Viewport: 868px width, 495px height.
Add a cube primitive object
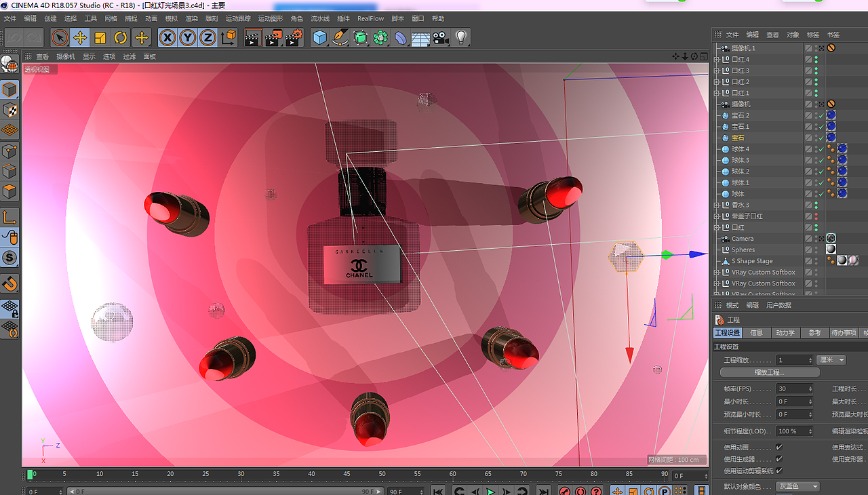click(x=319, y=37)
